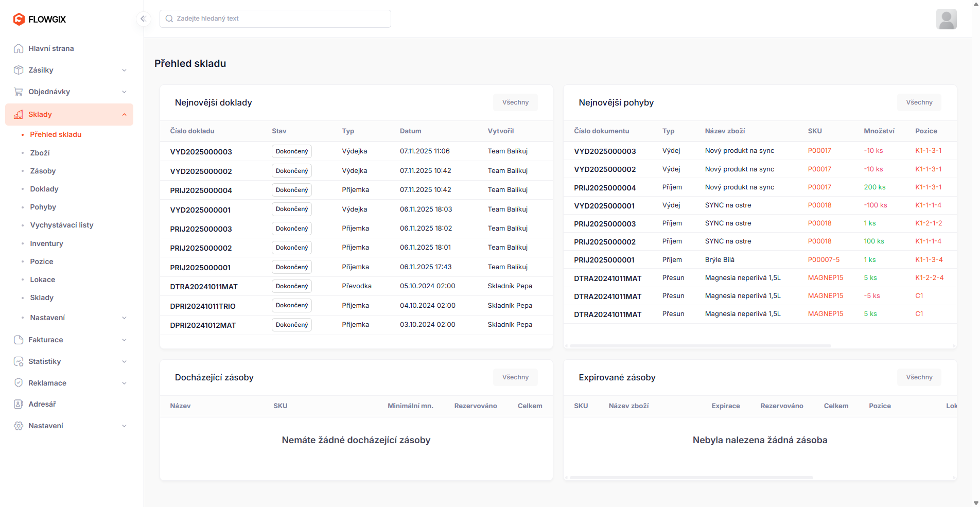Collapse the sidebar with the arrow icon
980x507 pixels.
(x=143, y=19)
